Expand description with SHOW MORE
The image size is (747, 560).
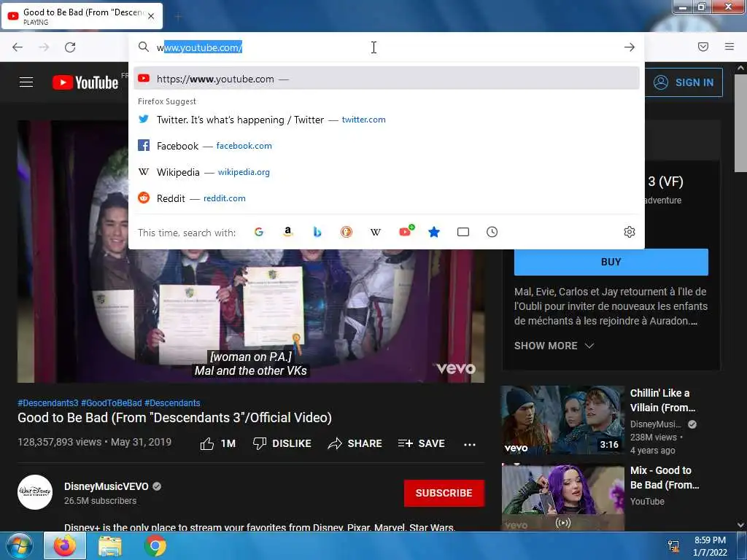click(554, 346)
